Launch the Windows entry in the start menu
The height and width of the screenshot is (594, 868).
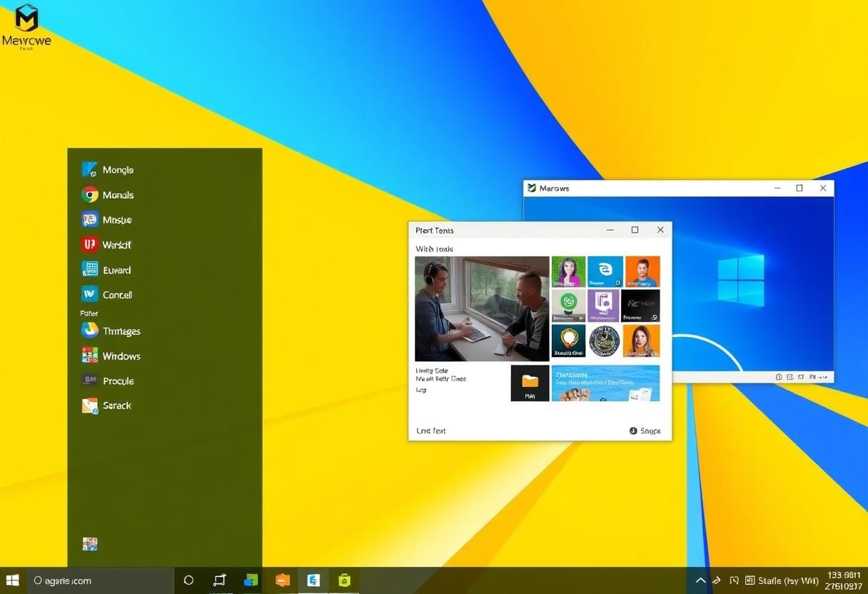[x=111, y=356]
